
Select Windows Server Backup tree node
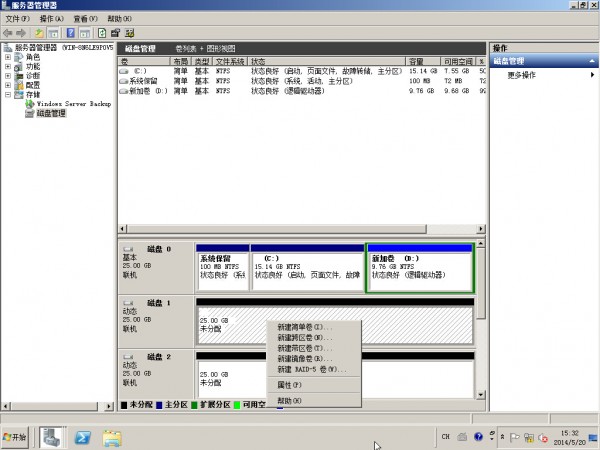pyautogui.click(x=73, y=104)
